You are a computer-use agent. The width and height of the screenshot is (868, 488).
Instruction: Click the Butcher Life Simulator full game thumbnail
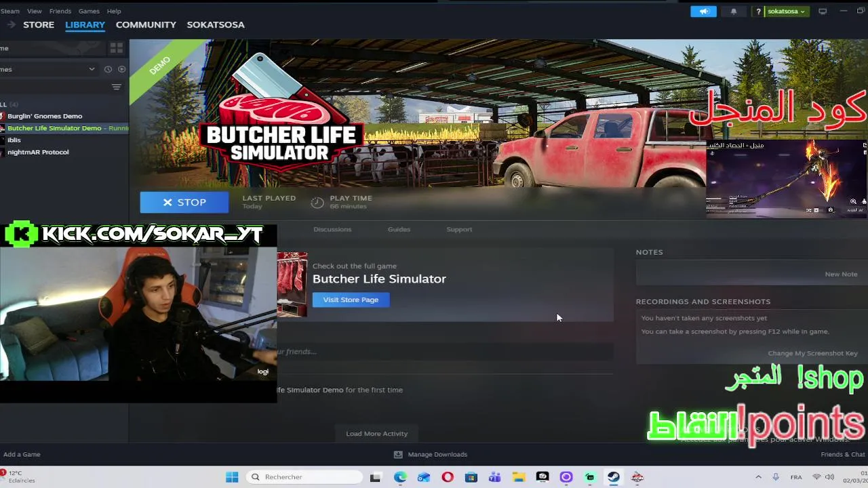[292, 285]
